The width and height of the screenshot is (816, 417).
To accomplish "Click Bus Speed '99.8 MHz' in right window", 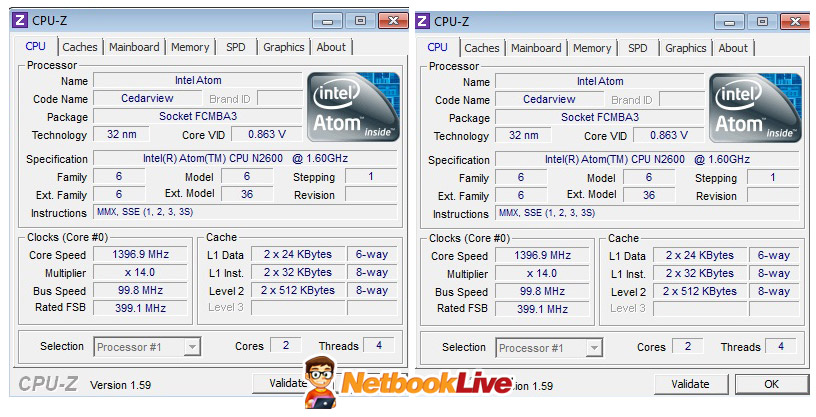I will 542,291.
